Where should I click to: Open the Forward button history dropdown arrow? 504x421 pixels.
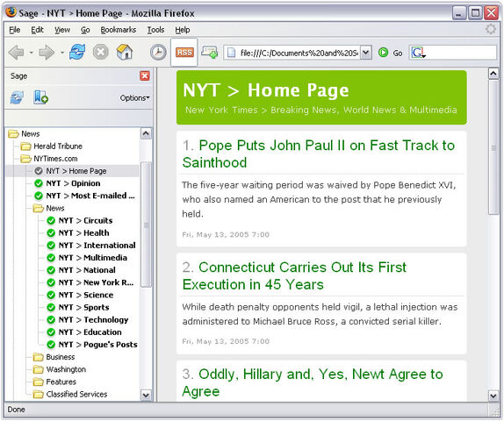62,53
